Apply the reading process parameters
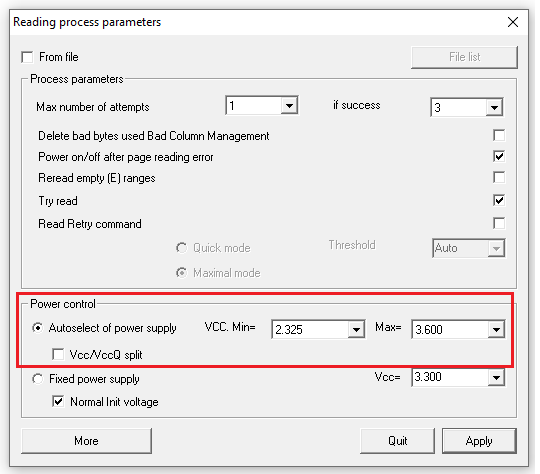 [x=479, y=441]
